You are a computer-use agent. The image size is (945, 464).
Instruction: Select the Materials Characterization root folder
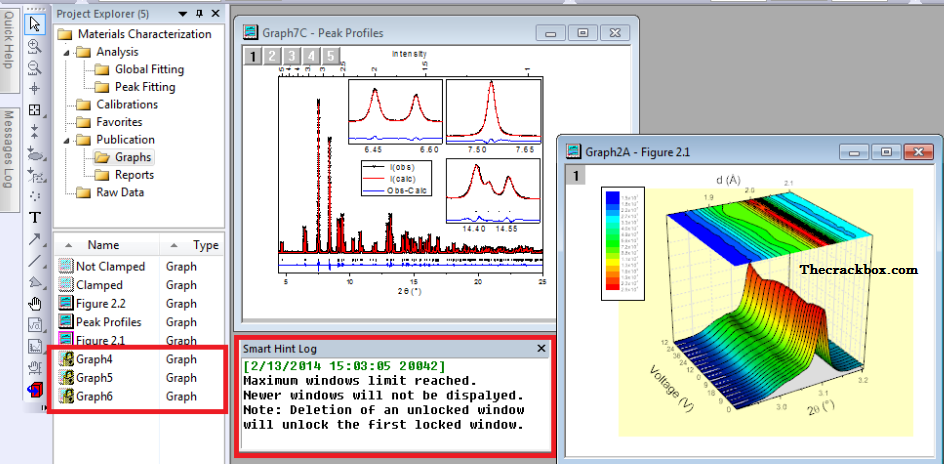[x=144, y=34]
